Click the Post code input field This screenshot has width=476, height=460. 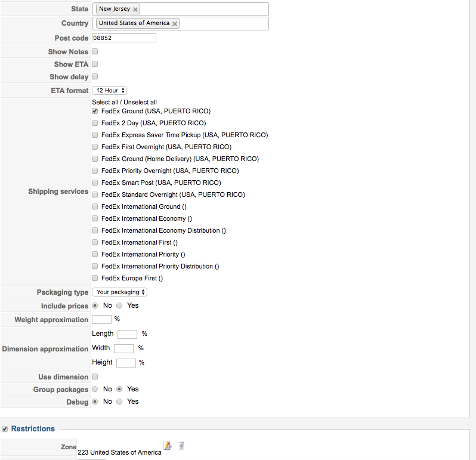124,38
